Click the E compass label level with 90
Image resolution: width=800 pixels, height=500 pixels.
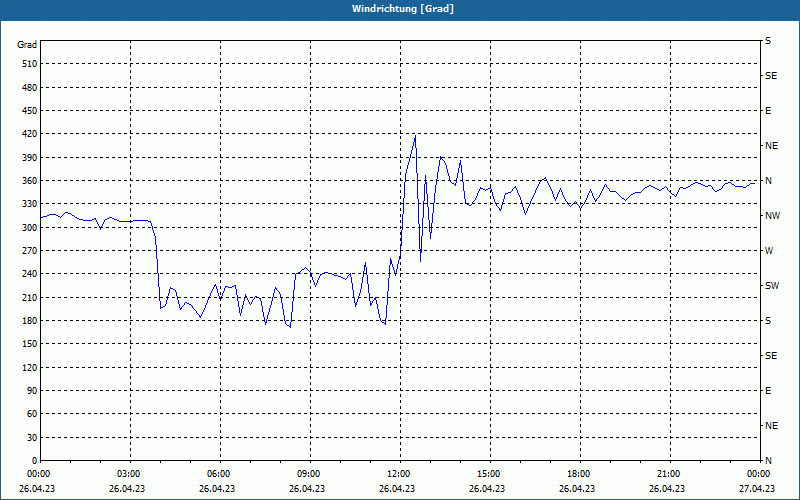[768, 391]
